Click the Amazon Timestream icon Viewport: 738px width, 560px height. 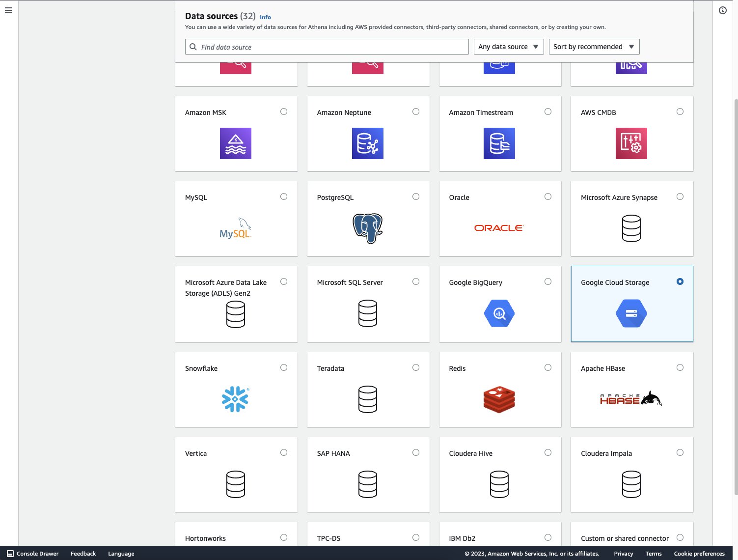pos(499,143)
